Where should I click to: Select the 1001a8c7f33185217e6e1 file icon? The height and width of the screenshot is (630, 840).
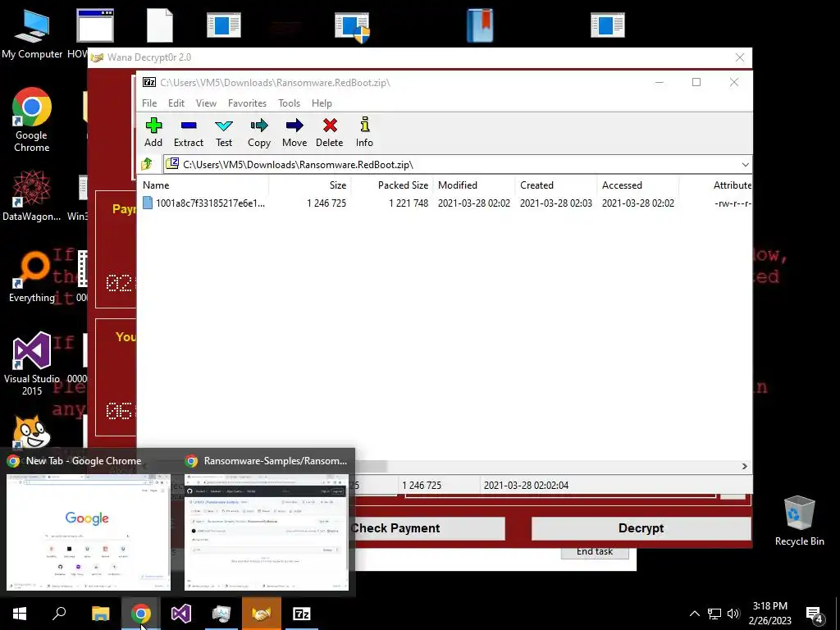[148, 203]
